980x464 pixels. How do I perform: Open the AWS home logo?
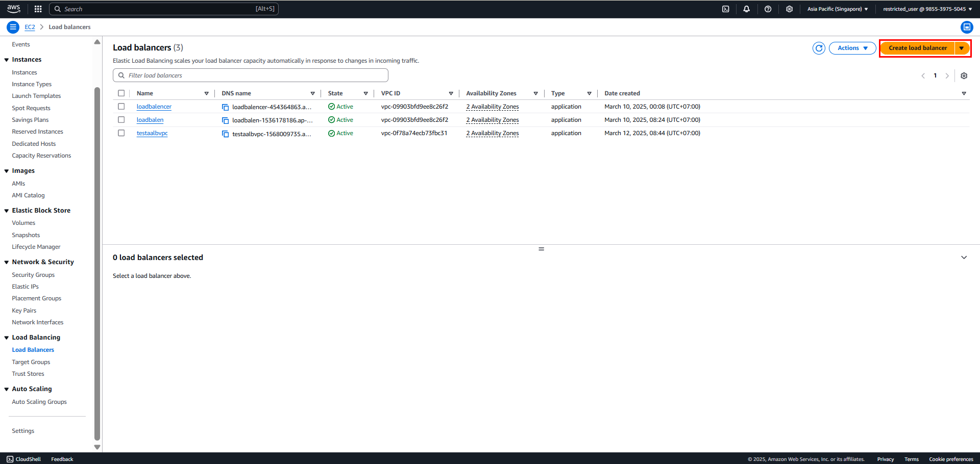tap(14, 9)
